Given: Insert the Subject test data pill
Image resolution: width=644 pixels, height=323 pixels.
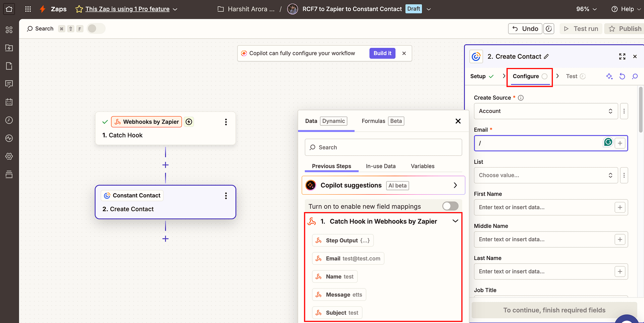Looking at the screenshot, I should click(x=337, y=313).
